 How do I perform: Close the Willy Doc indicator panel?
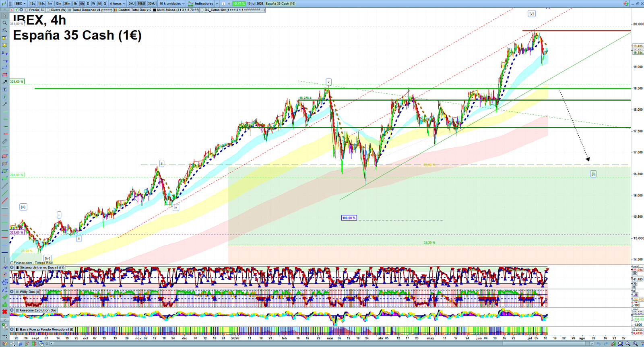[12, 291]
